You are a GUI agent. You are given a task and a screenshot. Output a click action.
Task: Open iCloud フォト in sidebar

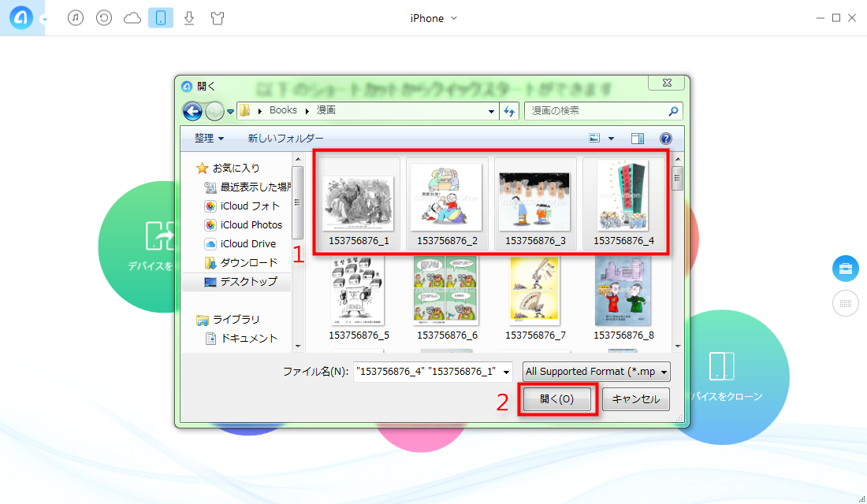[242, 206]
